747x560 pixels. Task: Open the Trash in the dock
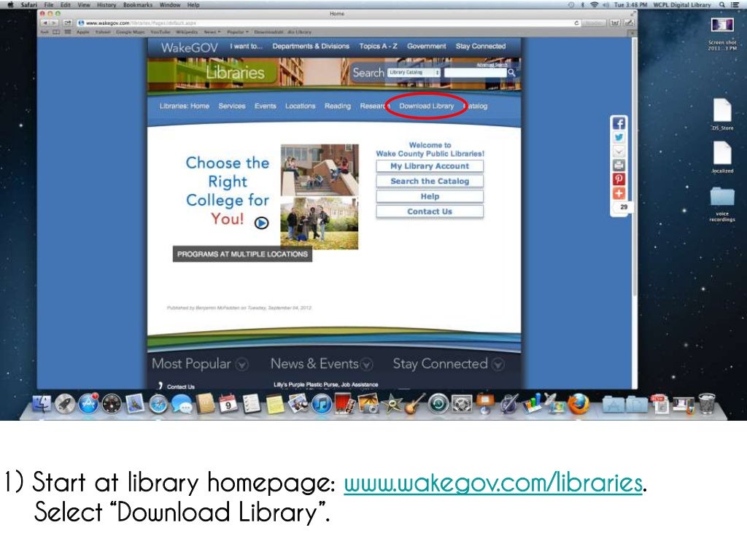point(707,404)
